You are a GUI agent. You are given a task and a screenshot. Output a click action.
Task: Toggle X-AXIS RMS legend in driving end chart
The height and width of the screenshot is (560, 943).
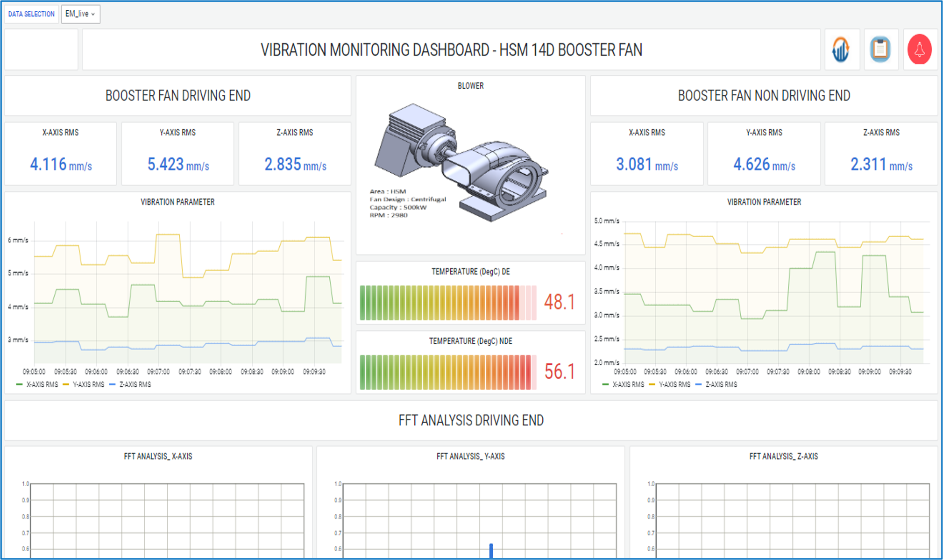(42, 384)
